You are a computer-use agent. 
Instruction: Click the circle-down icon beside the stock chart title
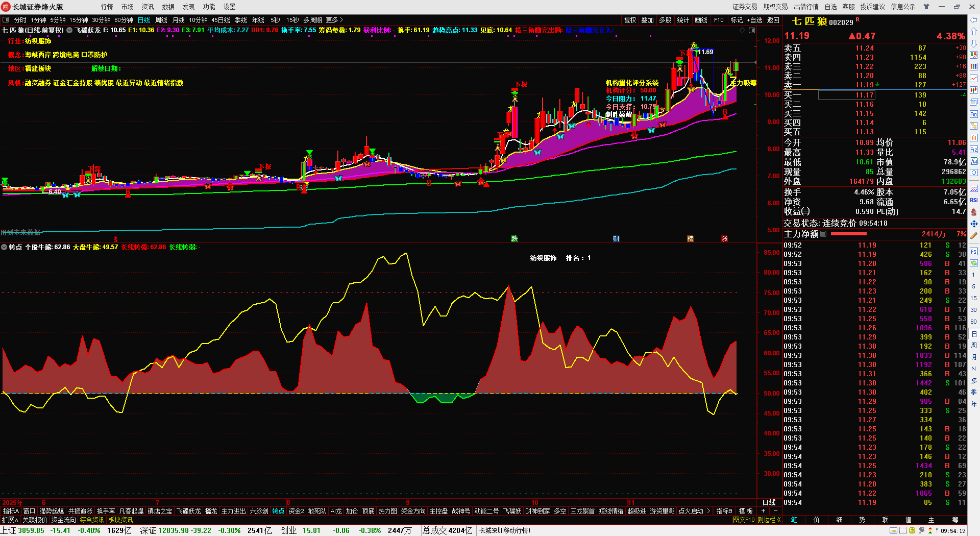click(69, 31)
